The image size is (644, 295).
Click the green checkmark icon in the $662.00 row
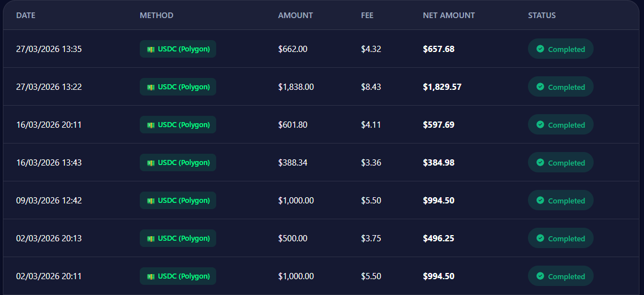[x=540, y=49]
